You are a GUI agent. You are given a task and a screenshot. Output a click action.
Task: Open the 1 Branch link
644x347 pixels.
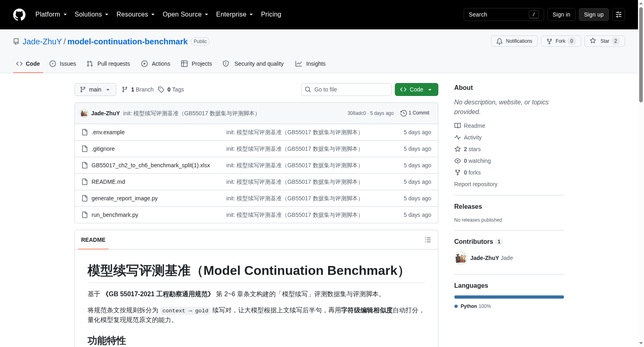(x=138, y=89)
